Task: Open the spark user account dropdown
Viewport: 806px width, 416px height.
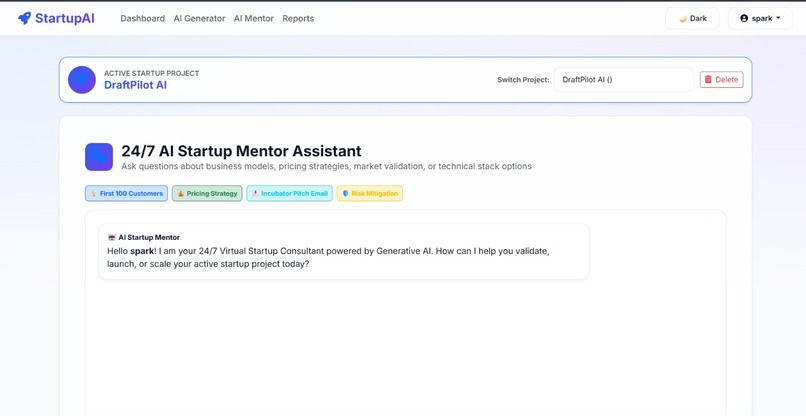Action: point(760,19)
